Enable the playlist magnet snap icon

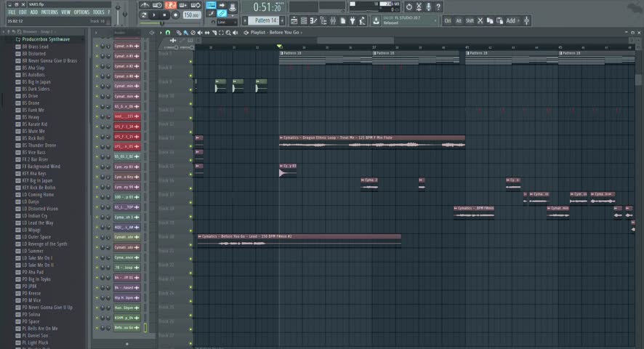pos(168,33)
